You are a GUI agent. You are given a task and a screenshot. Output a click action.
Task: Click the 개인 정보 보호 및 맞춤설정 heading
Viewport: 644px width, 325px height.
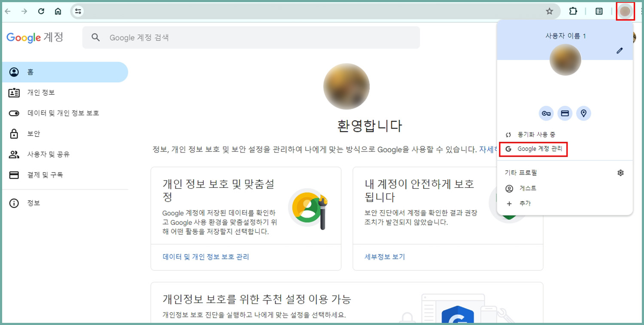[x=218, y=190]
